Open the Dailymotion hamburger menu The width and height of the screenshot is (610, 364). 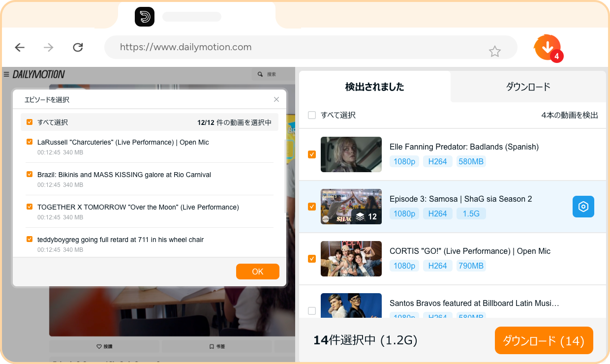(6, 74)
